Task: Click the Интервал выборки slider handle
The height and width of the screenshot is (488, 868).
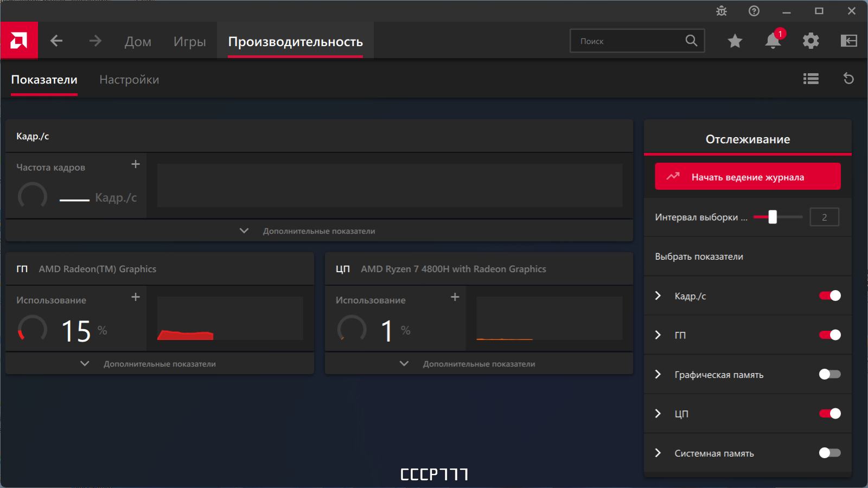Action: (773, 217)
